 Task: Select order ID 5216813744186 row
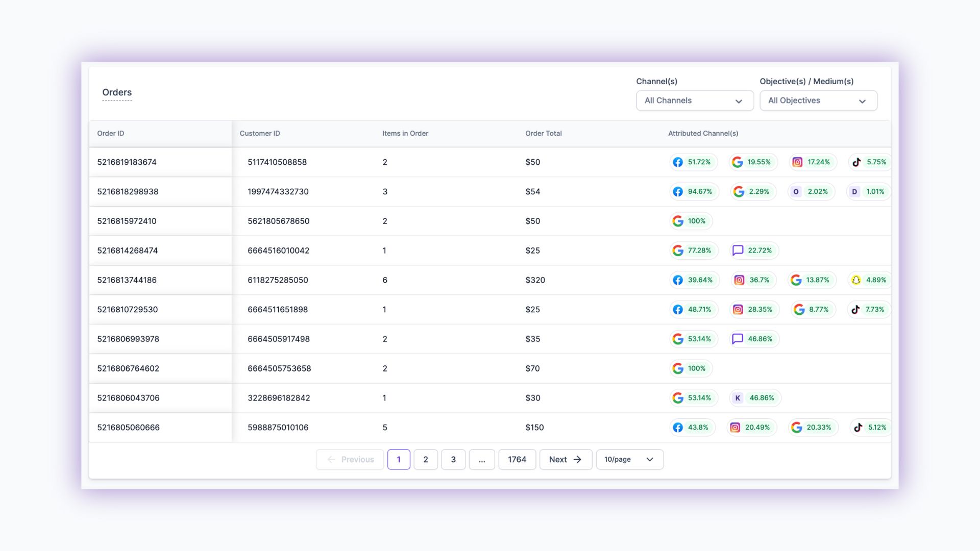[127, 280]
